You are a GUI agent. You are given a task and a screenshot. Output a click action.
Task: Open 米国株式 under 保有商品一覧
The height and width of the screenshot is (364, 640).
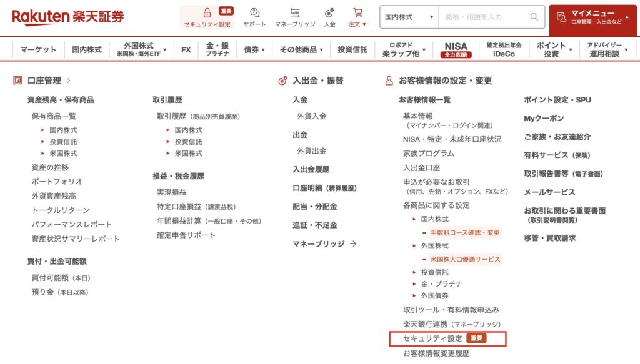pyautogui.click(x=63, y=153)
